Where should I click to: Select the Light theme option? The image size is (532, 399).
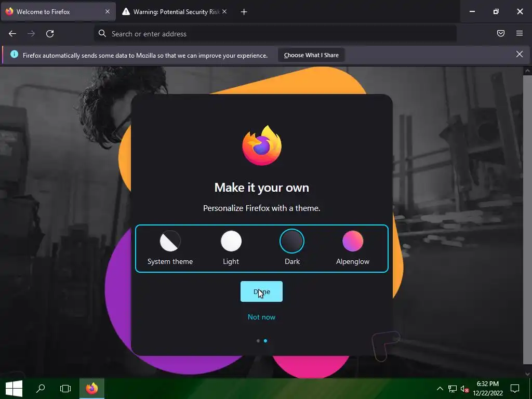(231, 248)
